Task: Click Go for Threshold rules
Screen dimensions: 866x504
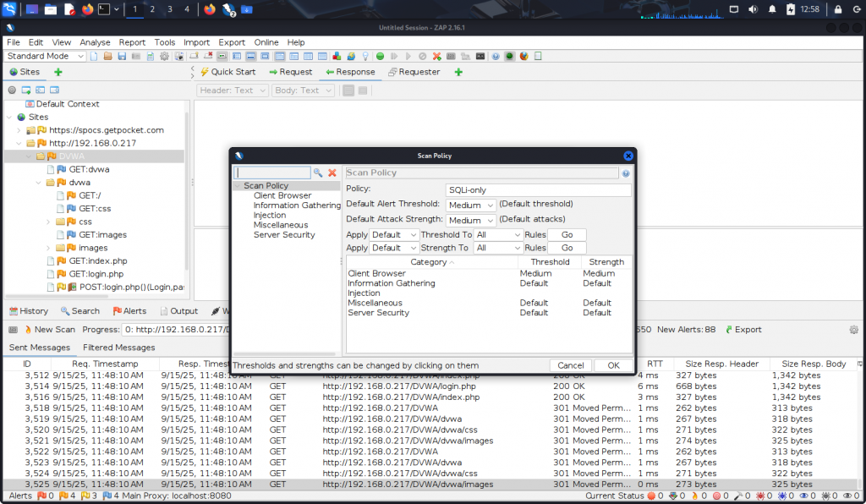Action: point(567,234)
